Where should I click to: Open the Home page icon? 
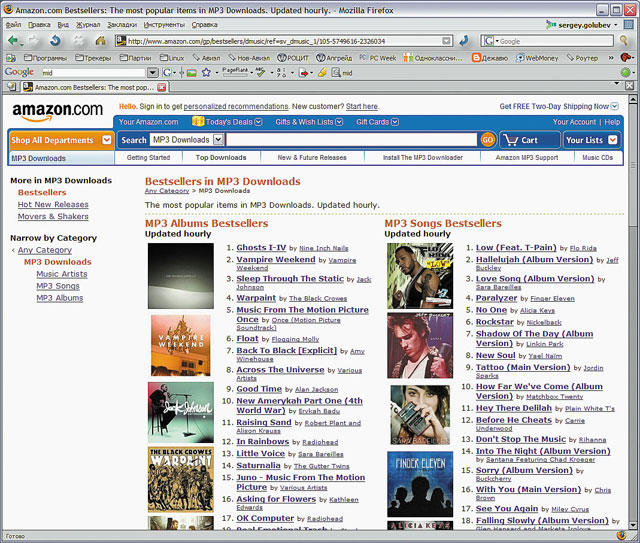pyautogui.click(x=100, y=40)
